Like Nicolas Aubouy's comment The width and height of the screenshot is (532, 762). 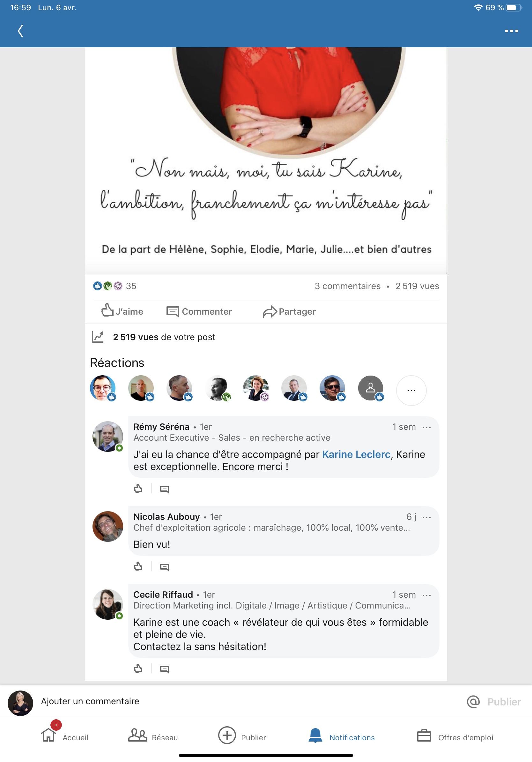tap(138, 566)
